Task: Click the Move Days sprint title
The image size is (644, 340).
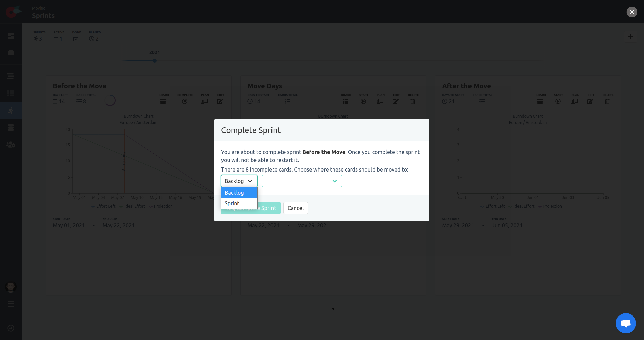Action: pos(265,86)
